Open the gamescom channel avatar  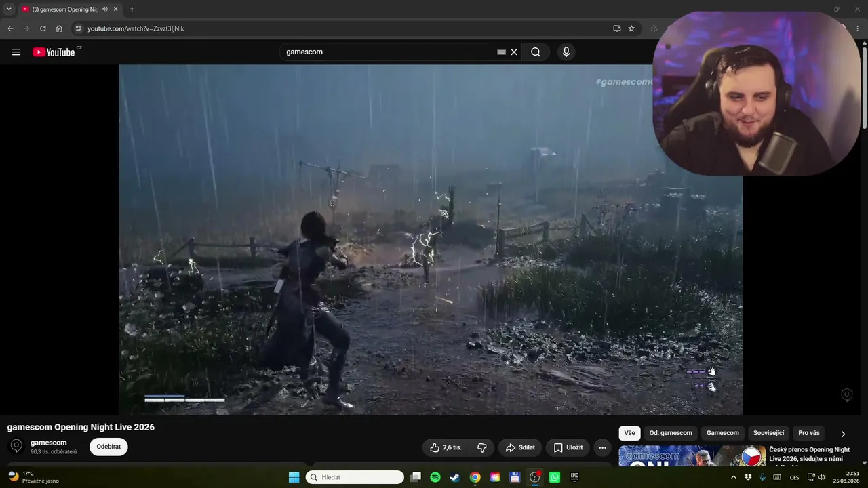tap(16, 446)
